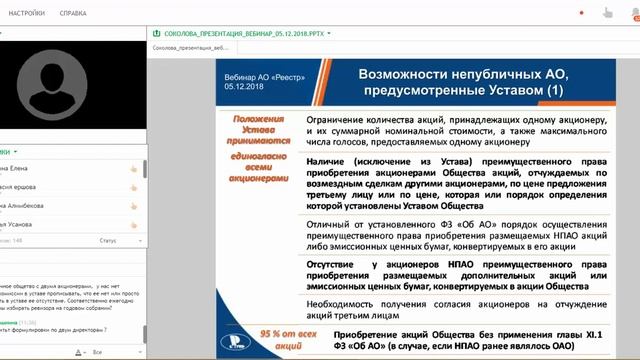Click raised hand icon next to ершова

tap(133, 188)
